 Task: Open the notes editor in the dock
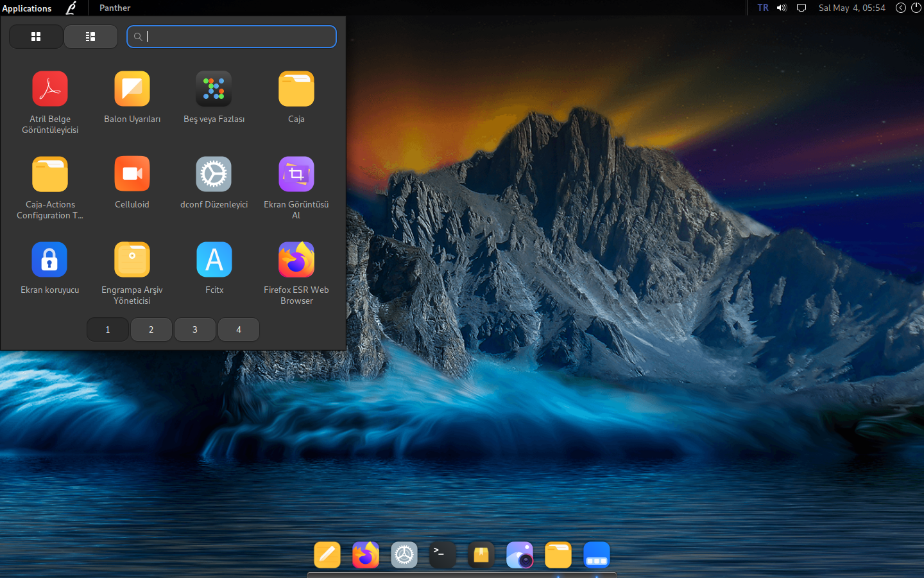coord(327,555)
